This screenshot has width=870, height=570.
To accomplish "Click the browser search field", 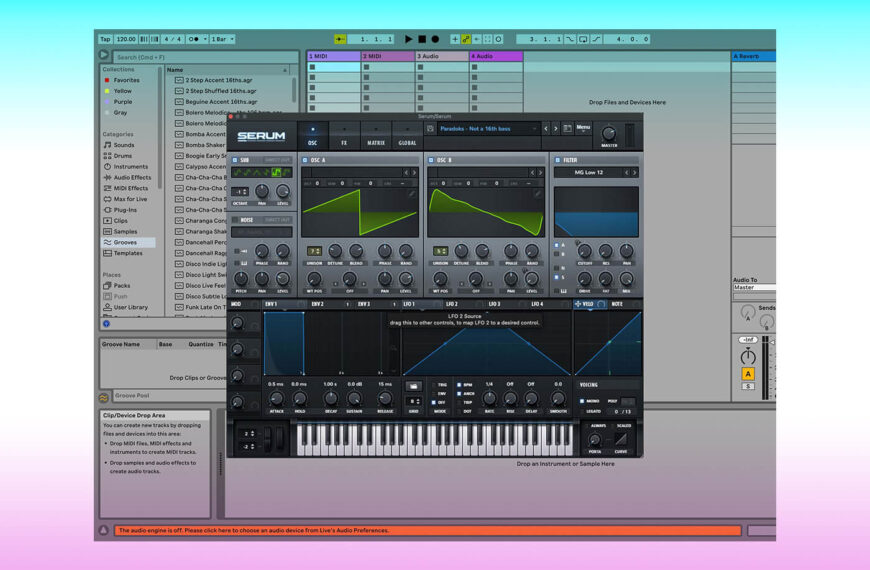I will (205, 57).
